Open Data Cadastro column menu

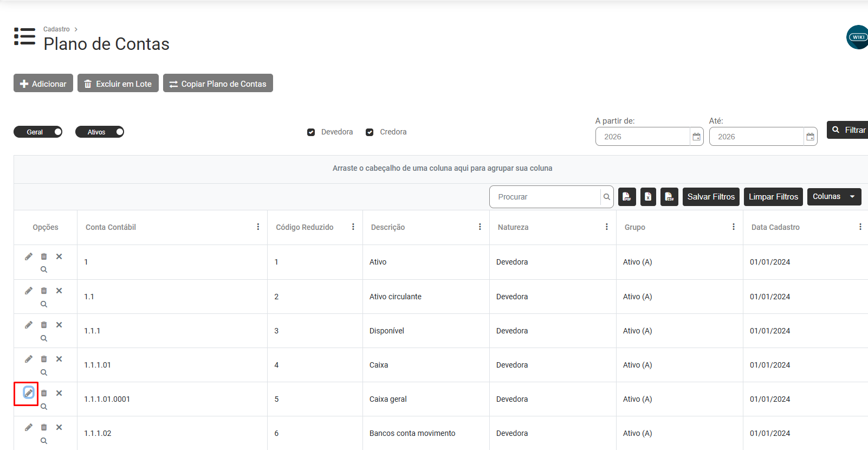pyautogui.click(x=860, y=227)
